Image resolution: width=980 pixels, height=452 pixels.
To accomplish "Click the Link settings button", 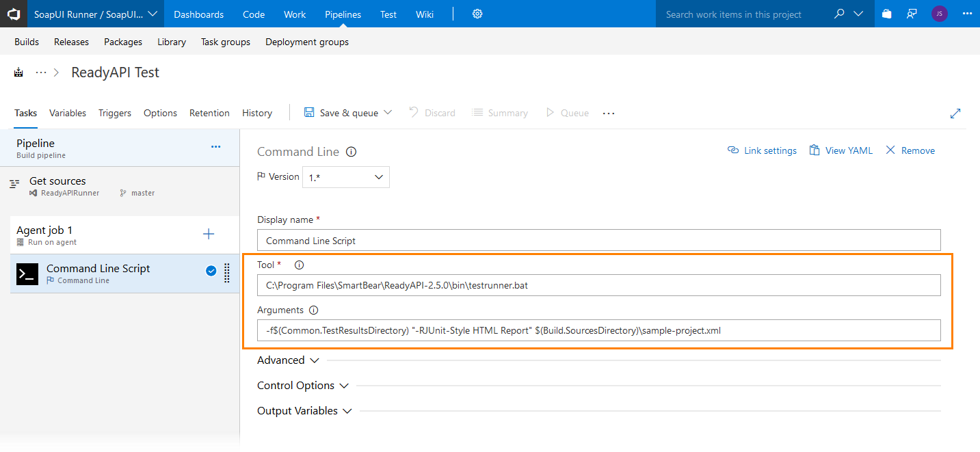I will tap(762, 150).
